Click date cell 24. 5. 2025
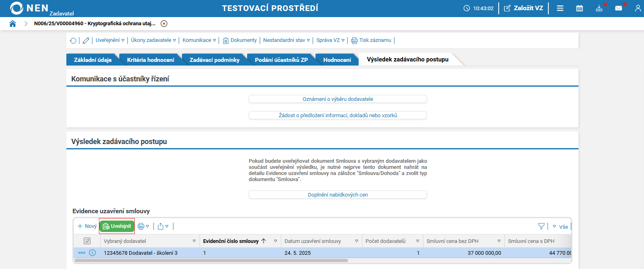644x269 pixels. [322, 253]
